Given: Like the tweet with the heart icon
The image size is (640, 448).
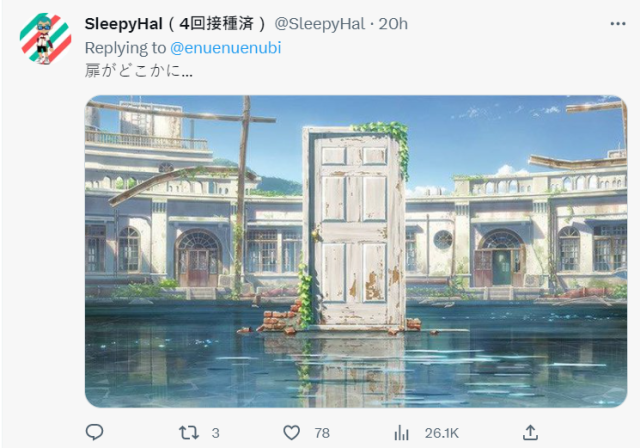Looking at the screenshot, I should coord(291,432).
